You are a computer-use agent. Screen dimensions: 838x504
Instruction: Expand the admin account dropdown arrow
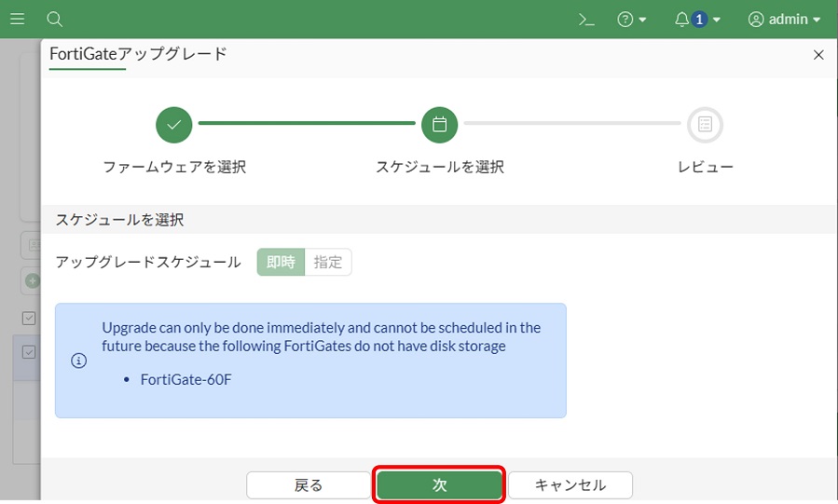[x=817, y=20]
